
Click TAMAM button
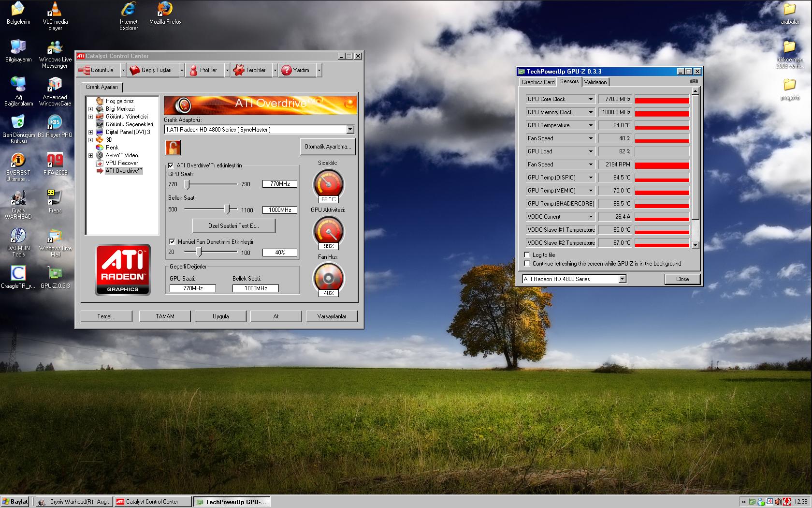tap(165, 316)
